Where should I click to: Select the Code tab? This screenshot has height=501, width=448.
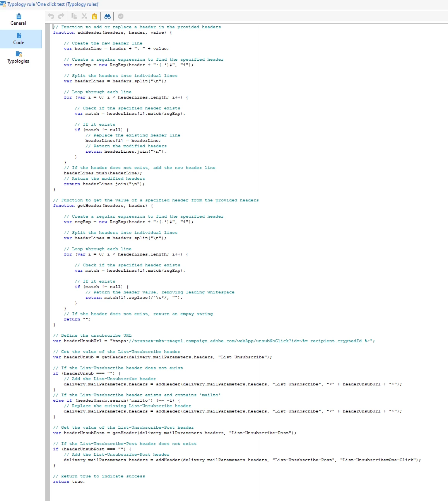click(19, 39)
